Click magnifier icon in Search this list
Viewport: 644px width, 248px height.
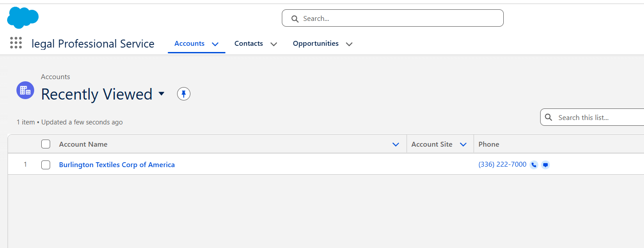[x=549, y=117]
